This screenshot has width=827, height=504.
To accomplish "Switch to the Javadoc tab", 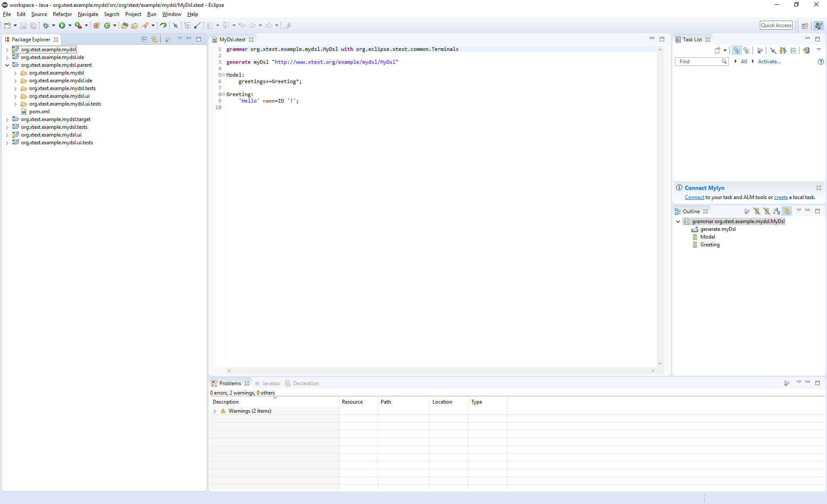I will (x=267, y=383).
